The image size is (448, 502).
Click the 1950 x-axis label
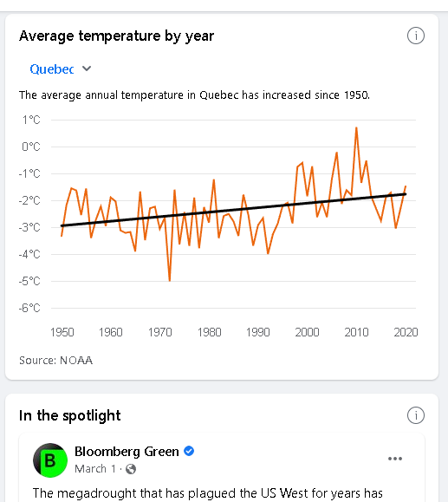pos(62,332)
